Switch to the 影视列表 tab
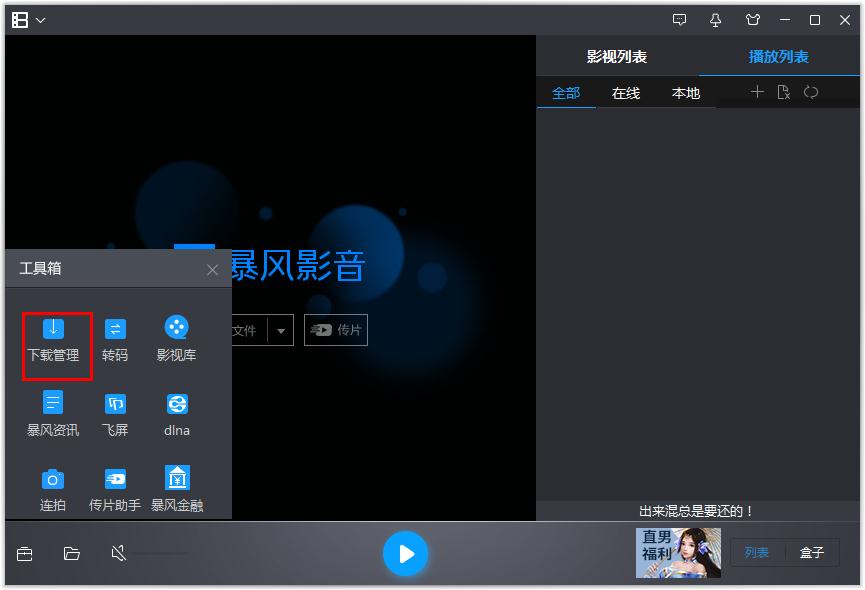Image resolution: width=865 pixels, height=590 pixels. (617, 56)
